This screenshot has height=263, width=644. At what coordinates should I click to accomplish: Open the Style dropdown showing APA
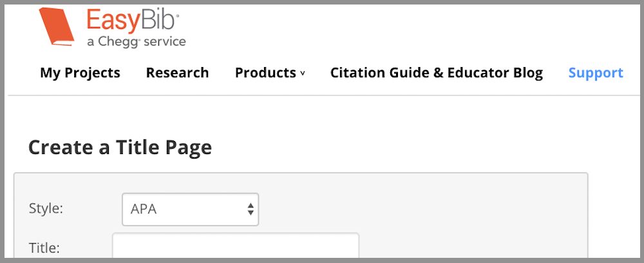pos(190,209)
